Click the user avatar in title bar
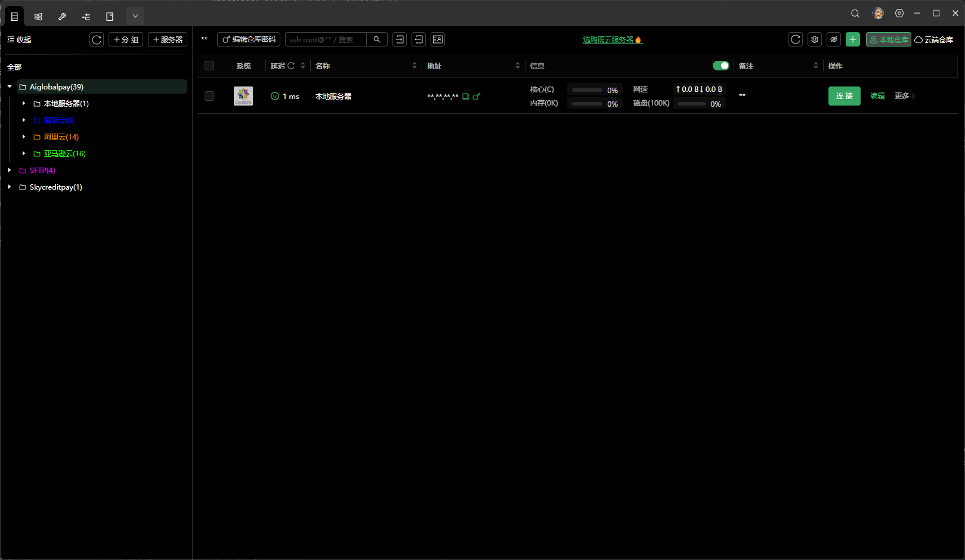Image resolution: width=965 pixels, height=560 pixels. tap(877, 13)
